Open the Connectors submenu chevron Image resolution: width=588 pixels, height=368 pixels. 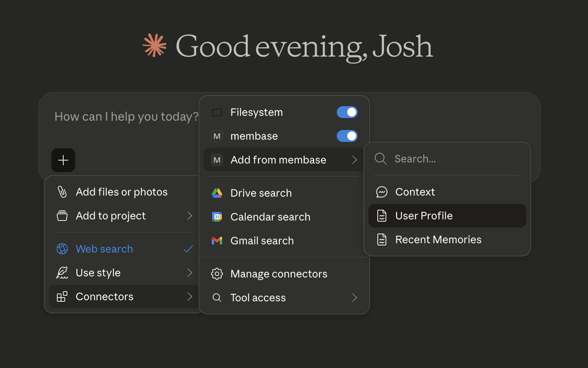tap(189, 296)
